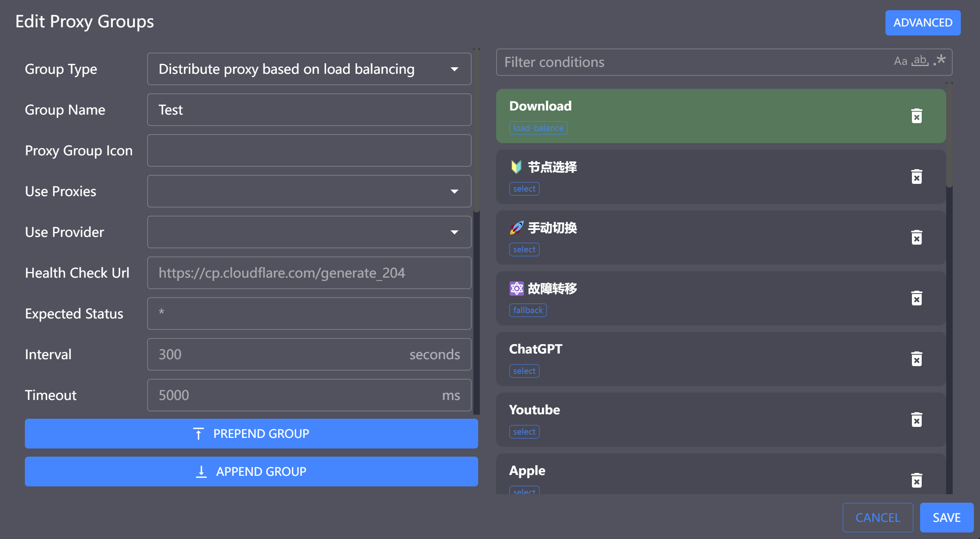
Task: Open the Group Type dropdown
Action: coord(309,69)
